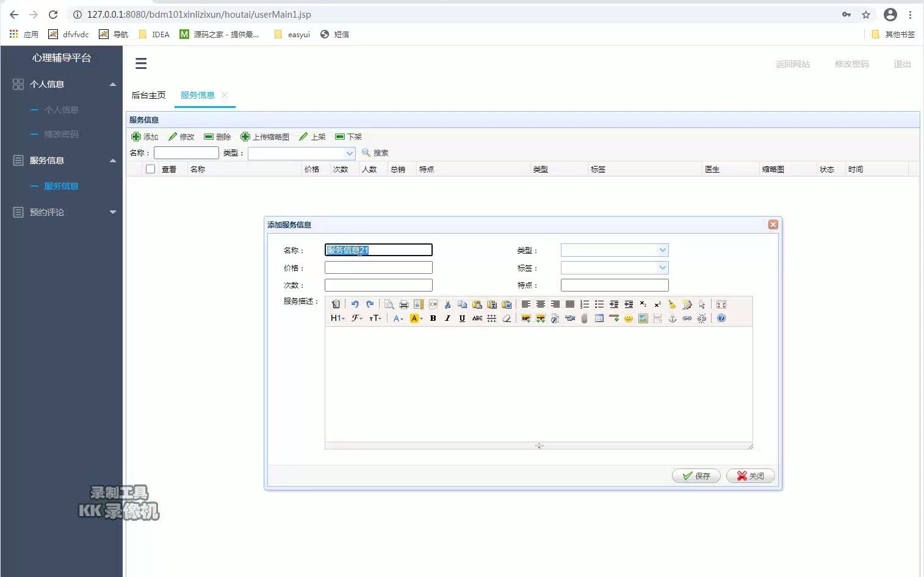Open 修改密码 in the sidebar

(61, 134)
